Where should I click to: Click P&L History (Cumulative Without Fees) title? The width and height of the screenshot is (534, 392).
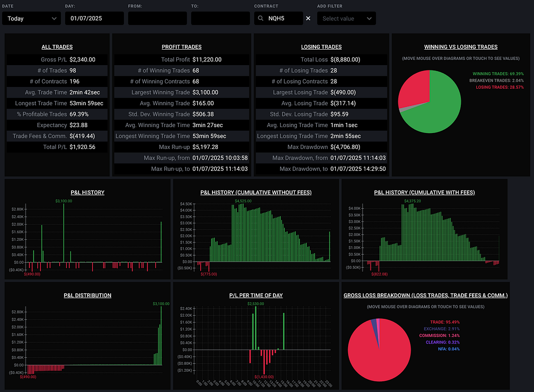click(x=256, y=192)
